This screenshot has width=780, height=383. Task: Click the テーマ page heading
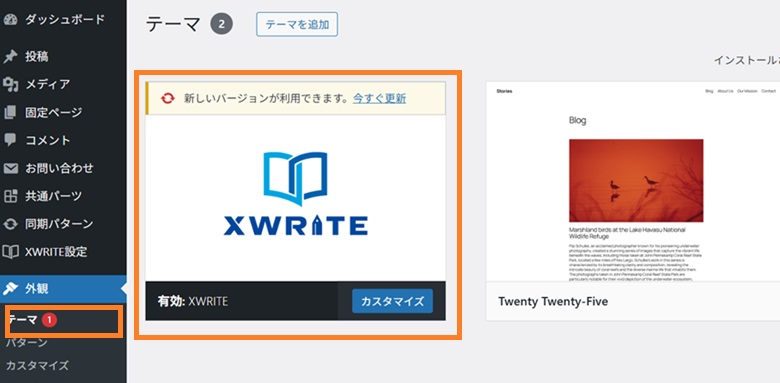(173, 24)
